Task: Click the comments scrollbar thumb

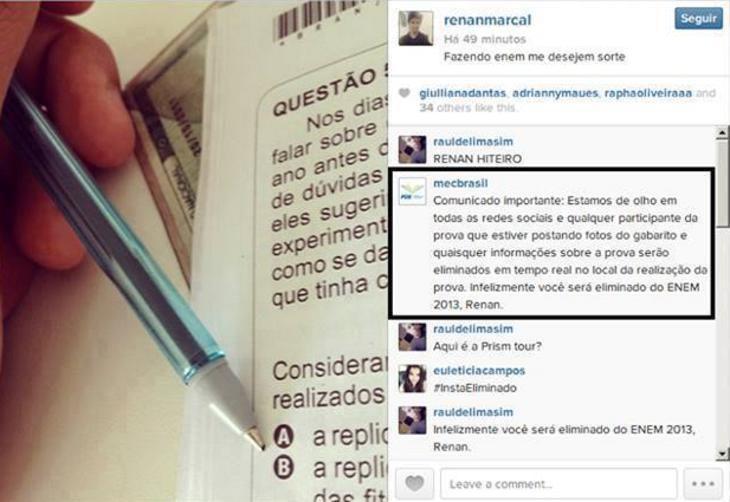Action: 722,183
